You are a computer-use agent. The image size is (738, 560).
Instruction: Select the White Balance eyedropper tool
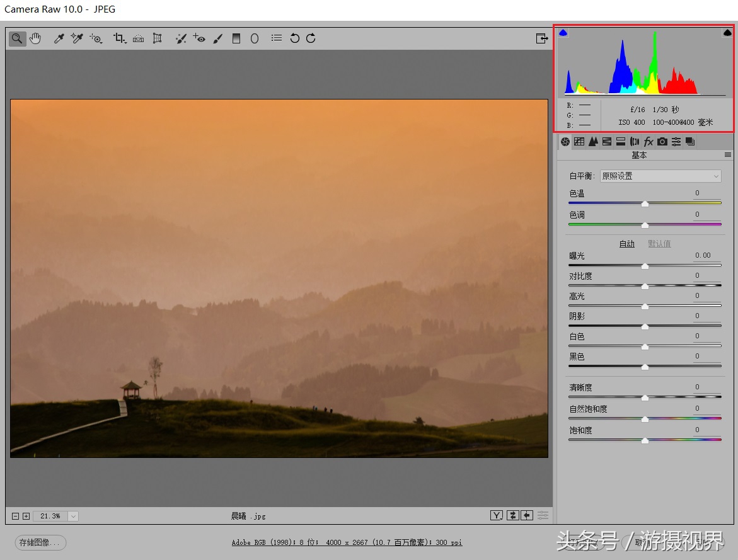59,38
